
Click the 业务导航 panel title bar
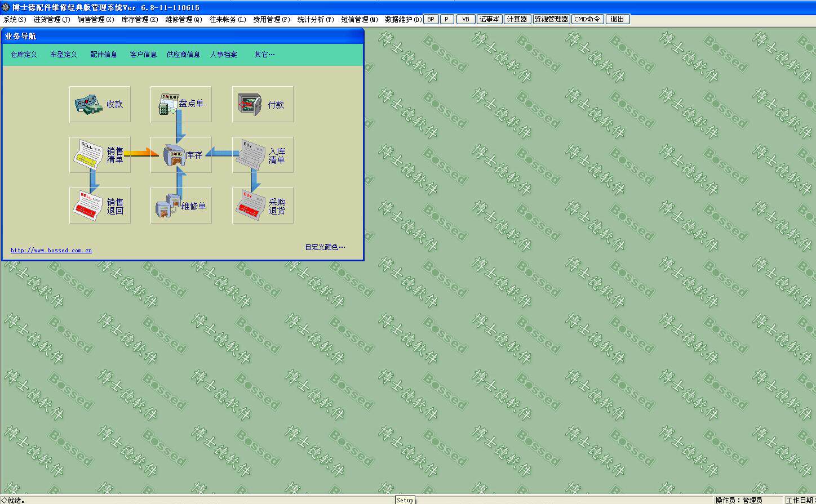click(183, 36)
